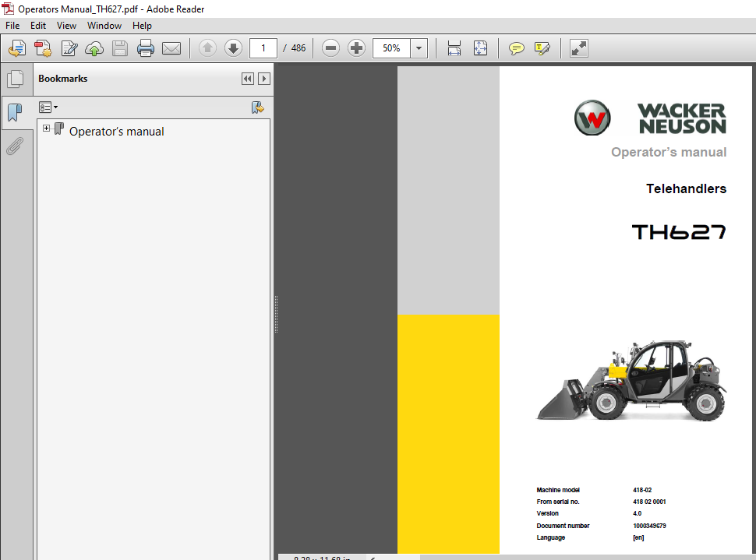Click the Wacker Neuson logo

pyautogui.click(x=650, y=118)
